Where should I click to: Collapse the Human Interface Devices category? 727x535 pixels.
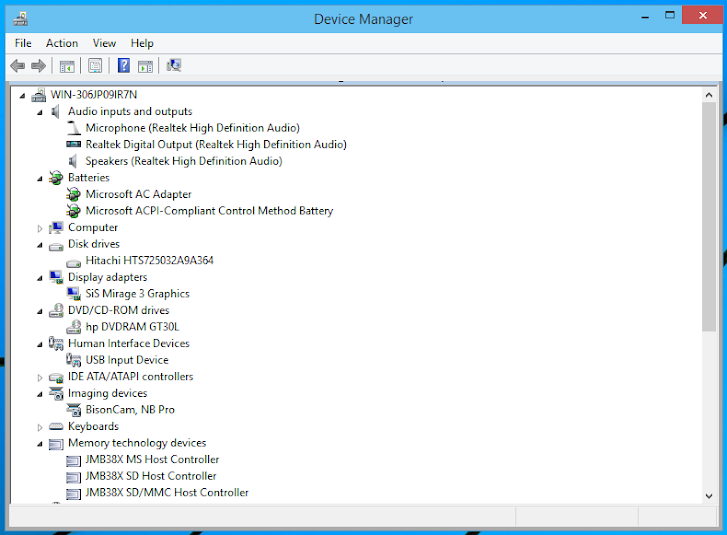tap(40, 344)
